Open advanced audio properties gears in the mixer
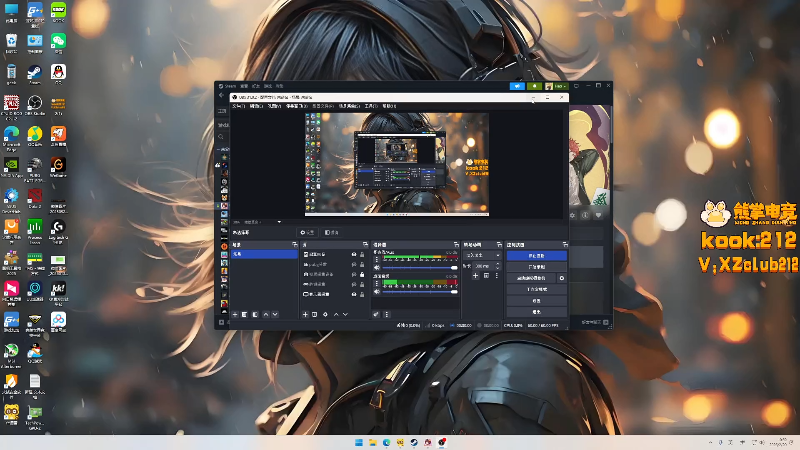The height and width of the screenshot is (450, 800). pos(376,315)
